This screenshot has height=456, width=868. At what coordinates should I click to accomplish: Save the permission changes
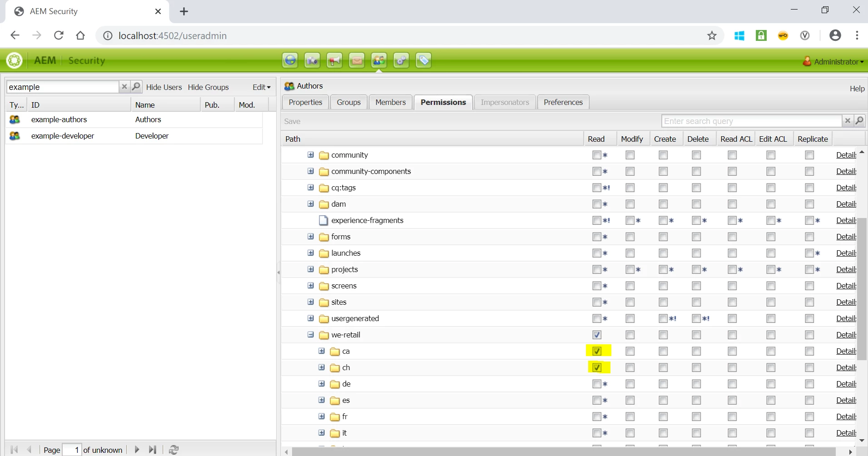coord(293,121)
